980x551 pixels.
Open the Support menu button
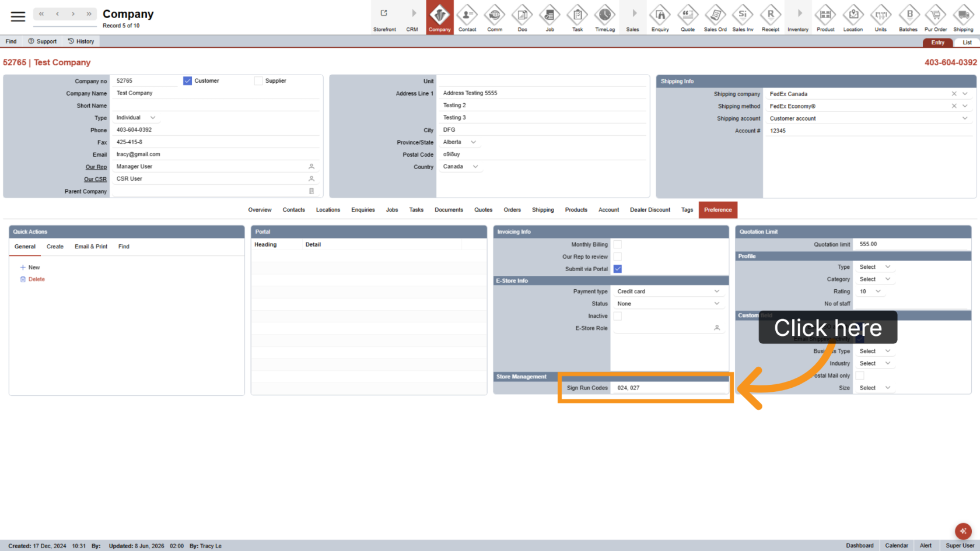[x=43, y=41]
